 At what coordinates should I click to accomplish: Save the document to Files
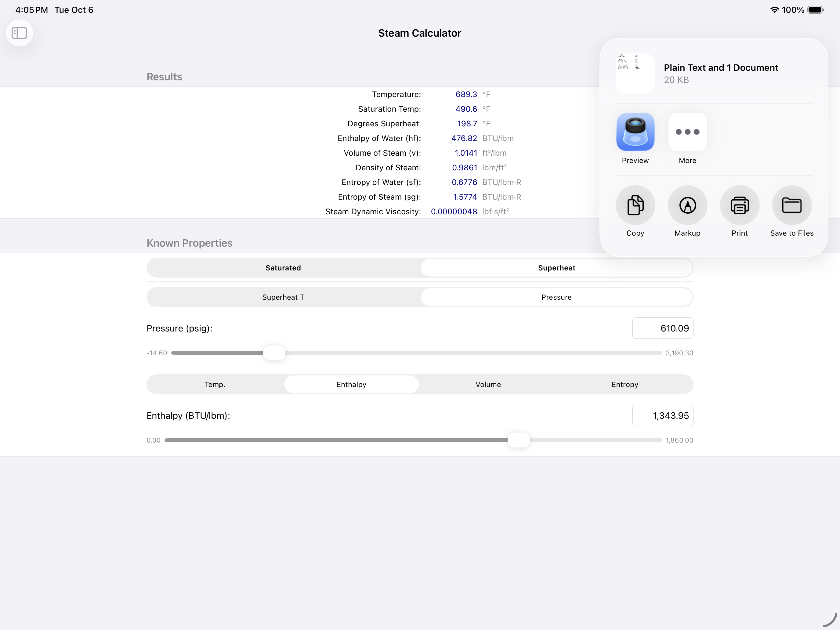792,205
